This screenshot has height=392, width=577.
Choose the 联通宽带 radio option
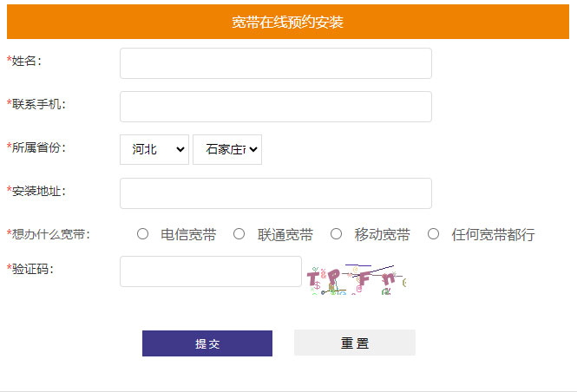coord(239,234)
